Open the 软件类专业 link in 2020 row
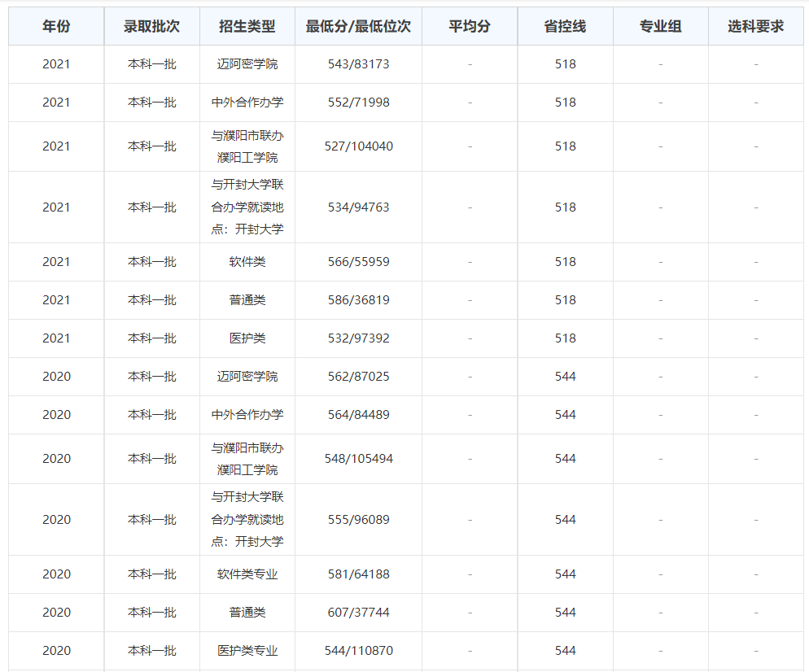This screenshot has width=809, height=672. click(x=247, y=574)
